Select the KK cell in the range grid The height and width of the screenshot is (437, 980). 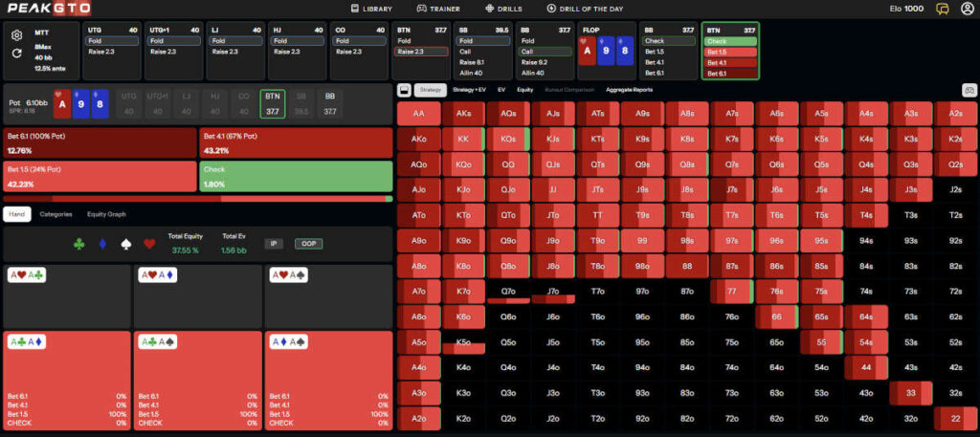pyautogui.click(x=463, y=140)
